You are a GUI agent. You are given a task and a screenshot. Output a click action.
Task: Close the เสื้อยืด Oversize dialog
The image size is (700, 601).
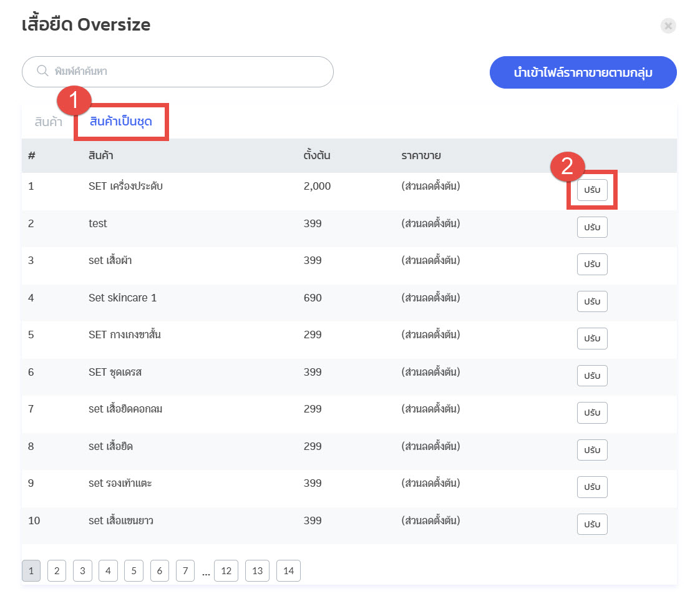point(668,26)
